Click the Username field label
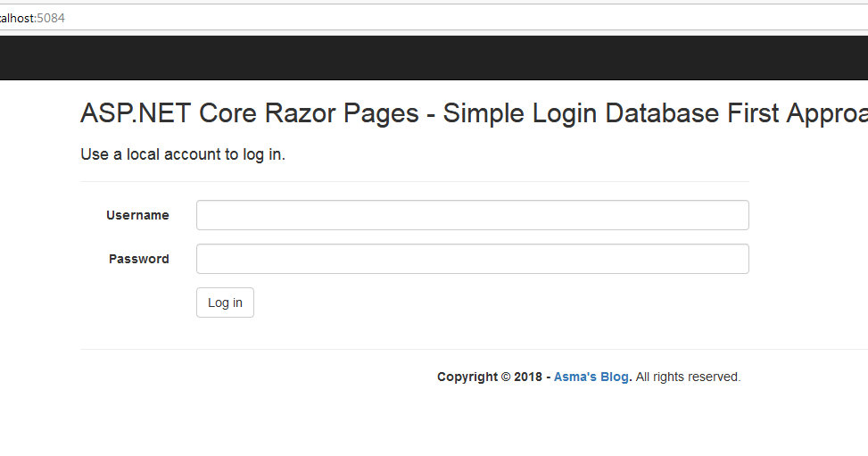The image size is (868, 456). click(x=137, y=215)
